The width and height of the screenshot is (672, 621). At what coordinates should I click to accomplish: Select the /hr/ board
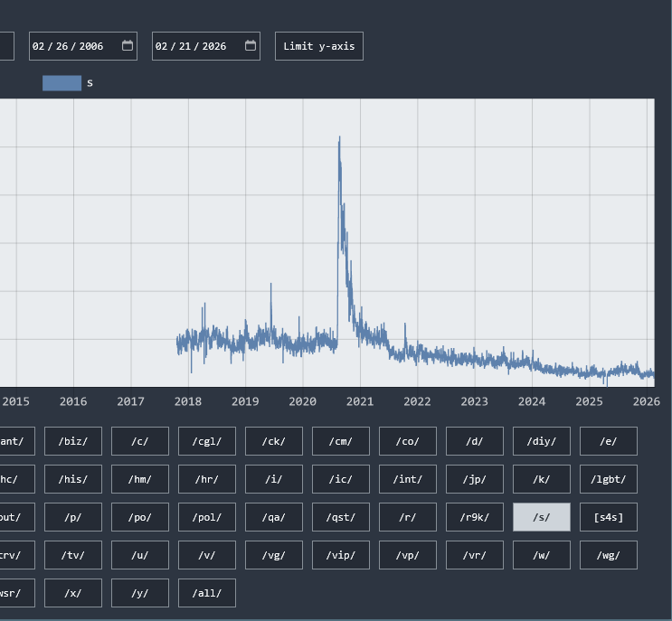207,479
